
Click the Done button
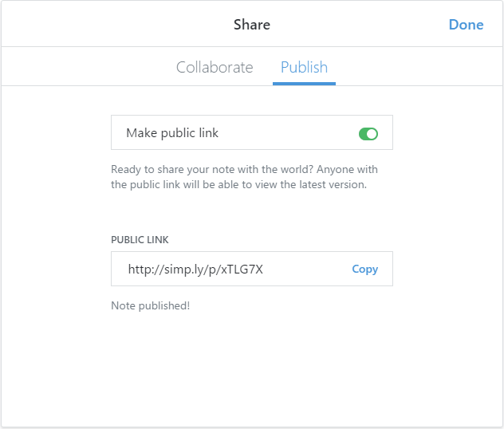pyautogui.click(x=466, y=25)
